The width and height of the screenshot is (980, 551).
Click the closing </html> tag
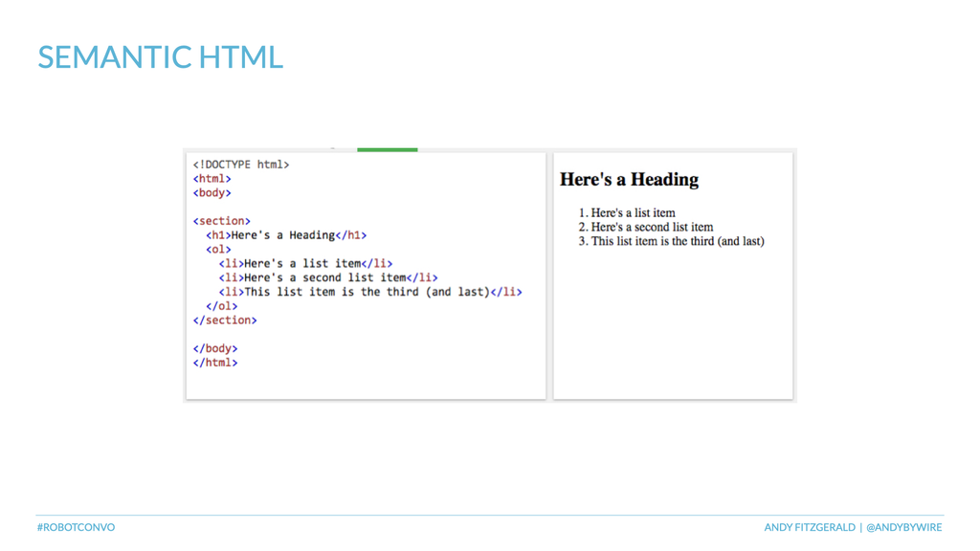(215, 363)
